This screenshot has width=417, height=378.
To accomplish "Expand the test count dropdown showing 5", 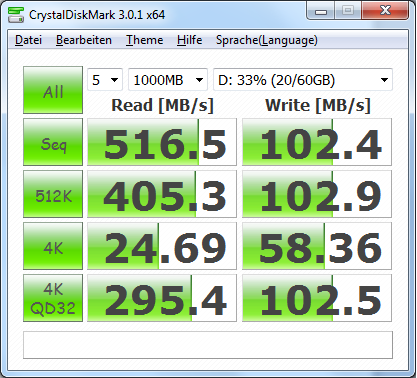I will [x=105, y=80].
